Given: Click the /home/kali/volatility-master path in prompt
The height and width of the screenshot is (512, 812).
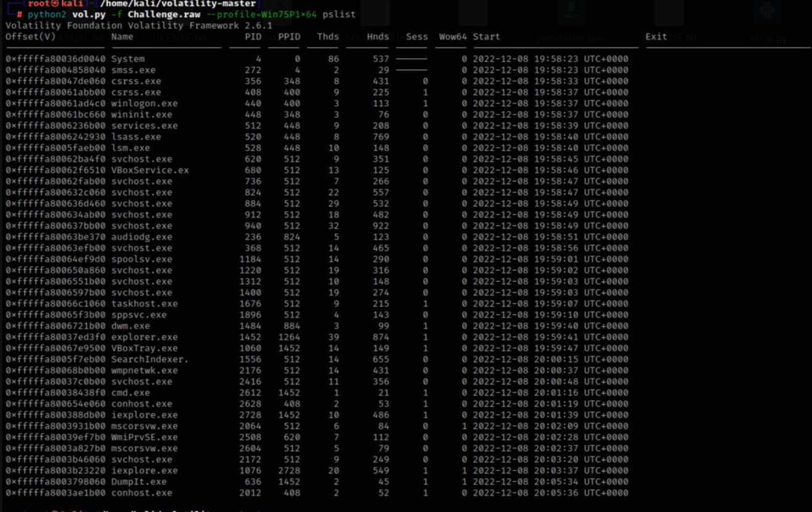Looking at the screenshot, I should [177, 4].
